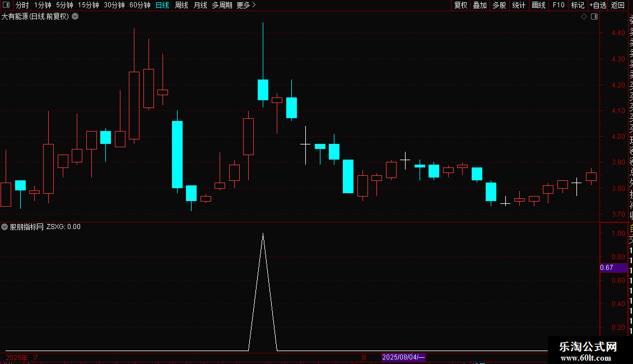Select the 60分钟 period
Screen dimensions: 633x364
[x=139, y=5]
